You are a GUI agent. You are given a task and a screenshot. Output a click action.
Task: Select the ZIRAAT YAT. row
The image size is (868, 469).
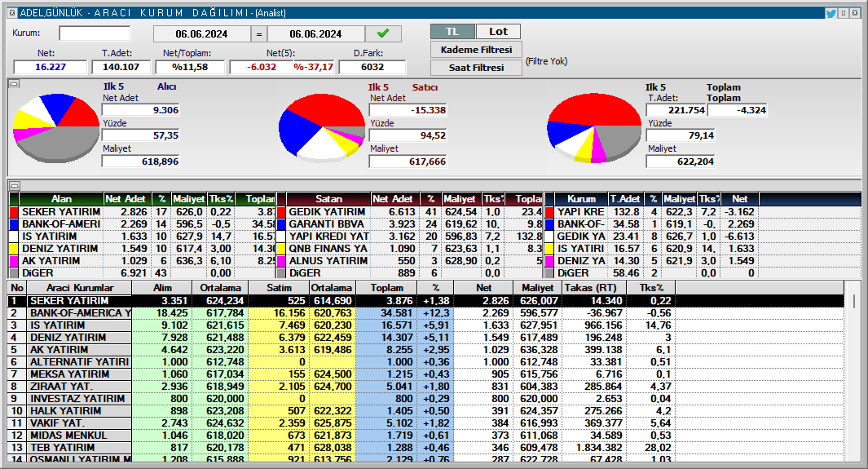pyautogui.click(x=425, y=387)
